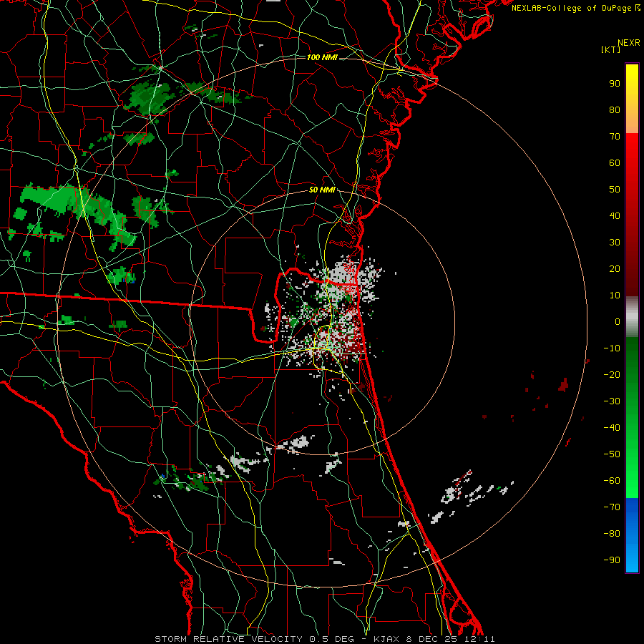Click the -10 value on velocity legend

(612, 348)
